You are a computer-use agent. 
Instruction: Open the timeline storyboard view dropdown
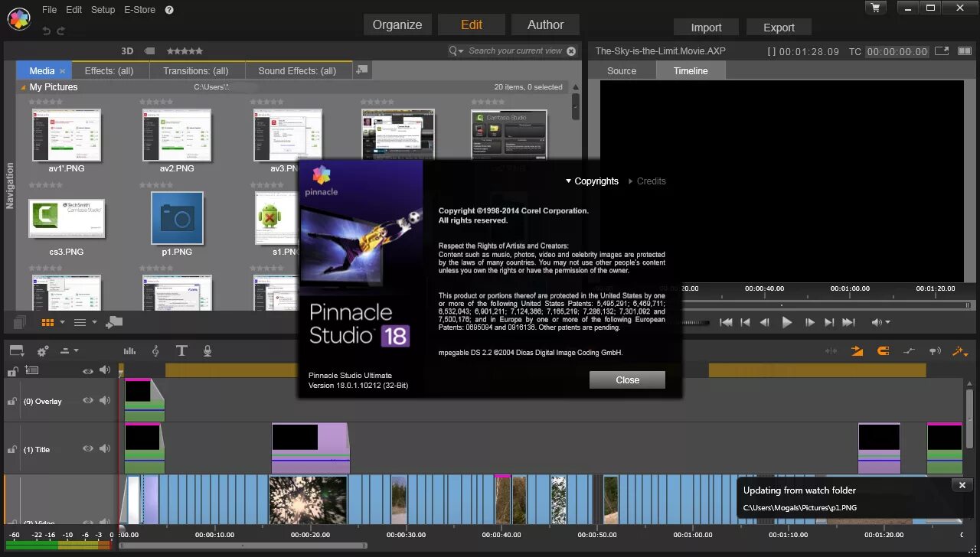click(18, 350)
